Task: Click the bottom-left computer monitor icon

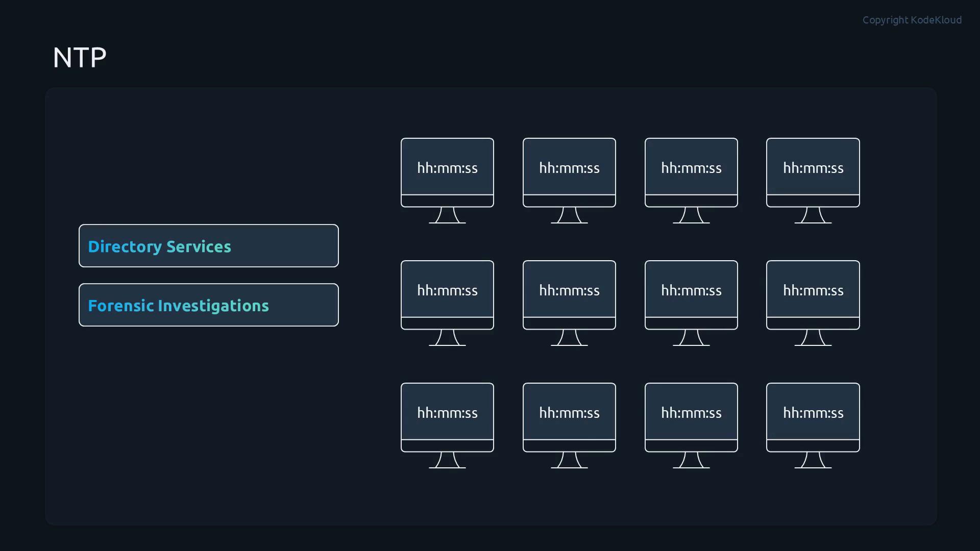Action: tap(447, 425)
